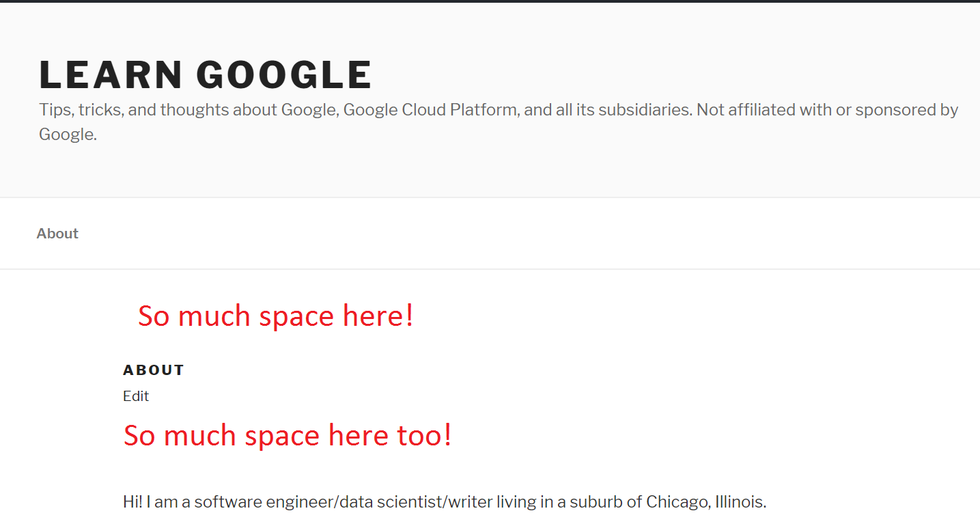The height and width of the screenshot is (526, 980).
Task: Click the lone 'Google.' on the tagline's second line
Action: [x=68, y=135]
